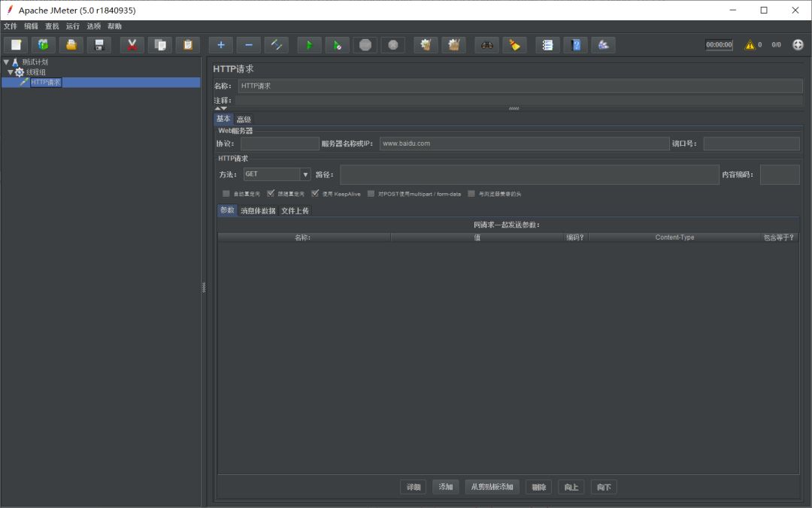Click Start no pauses icon
Screen dimensions: 812x508
pos(337,45)
